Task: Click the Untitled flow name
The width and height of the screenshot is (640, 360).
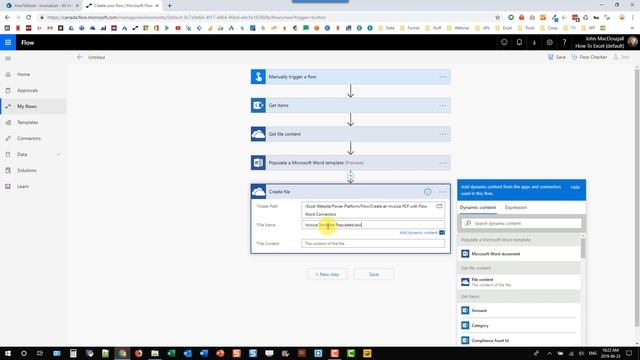Action: click(x=97, y=57)
